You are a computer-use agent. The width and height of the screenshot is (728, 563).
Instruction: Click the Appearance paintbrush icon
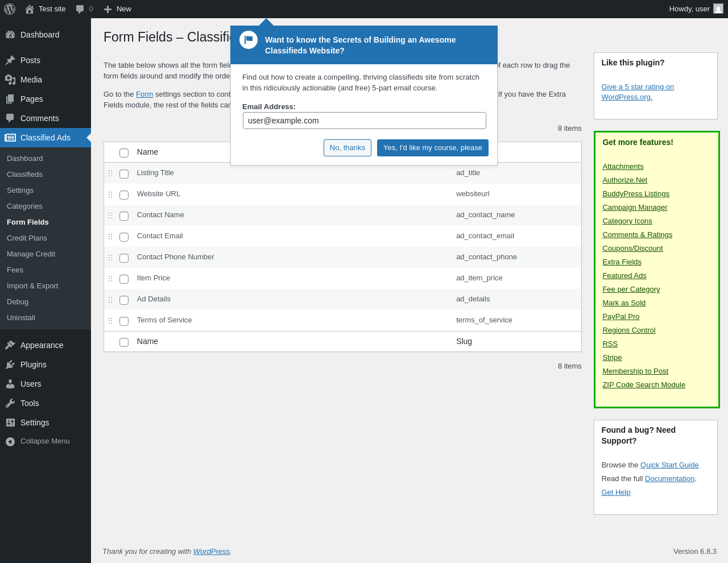tap(10, 345)
